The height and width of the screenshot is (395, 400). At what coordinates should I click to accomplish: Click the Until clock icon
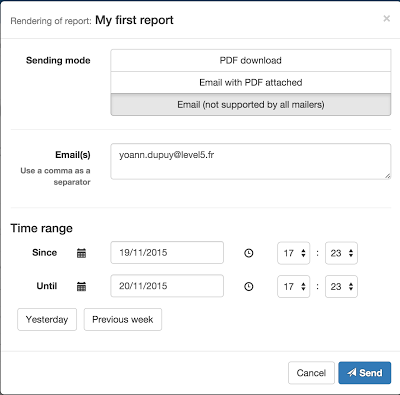click(249, 287)
